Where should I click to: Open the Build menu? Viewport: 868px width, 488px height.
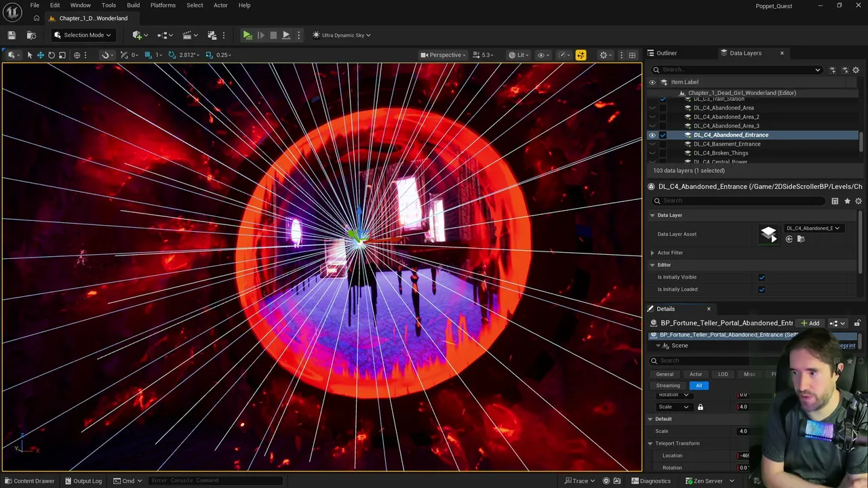pyautogui.click(x=133, y=5)
